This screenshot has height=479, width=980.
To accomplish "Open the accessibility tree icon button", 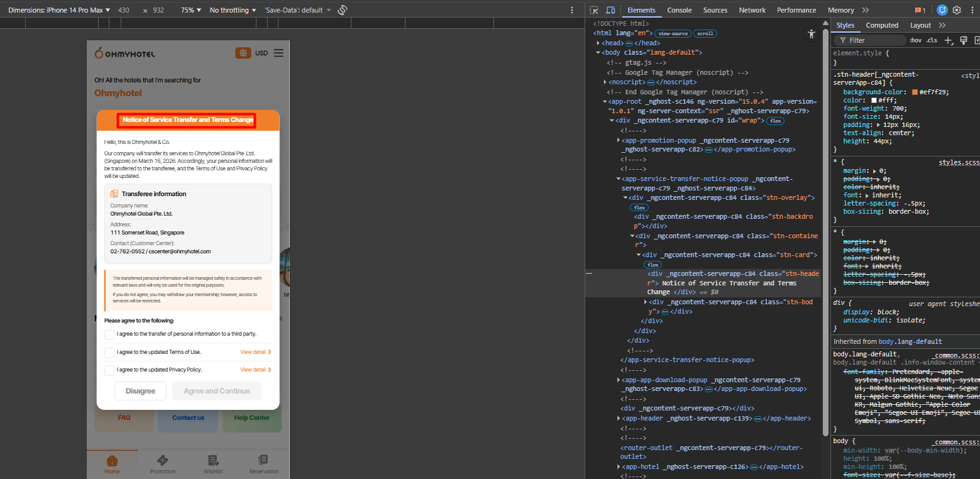I will click(x=812, y=34).
